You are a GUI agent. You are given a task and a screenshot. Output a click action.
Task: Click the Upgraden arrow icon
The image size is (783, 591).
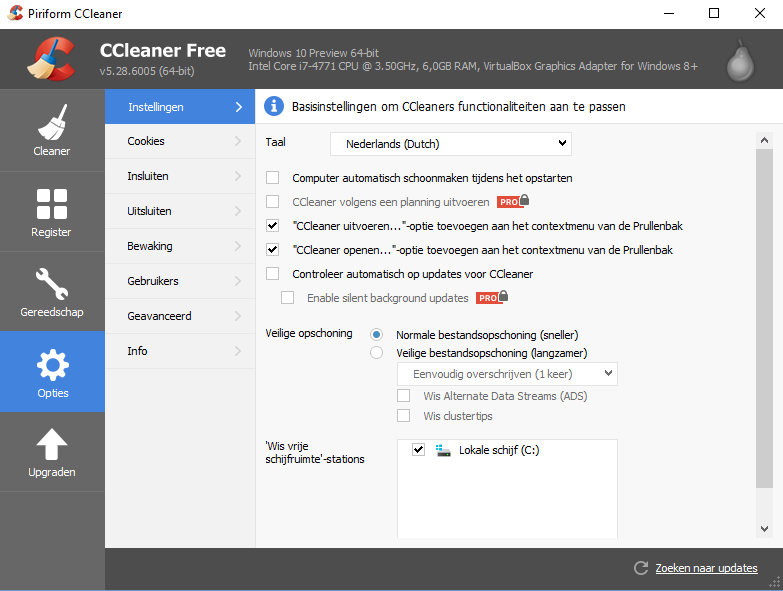52,445
